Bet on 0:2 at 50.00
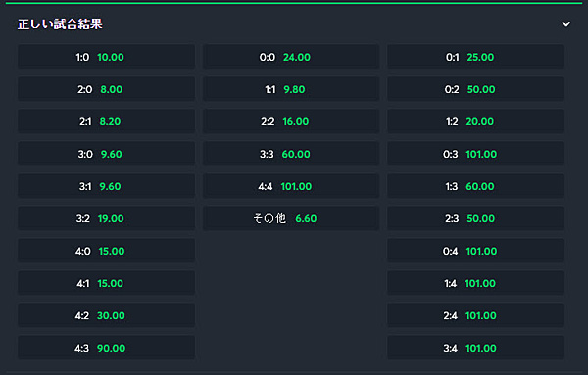588x375 pixels. 476,89
